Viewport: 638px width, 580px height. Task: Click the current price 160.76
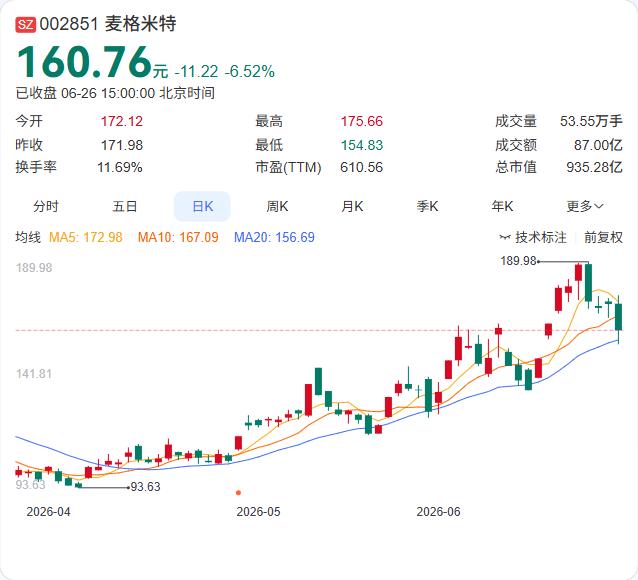point(84,61)
